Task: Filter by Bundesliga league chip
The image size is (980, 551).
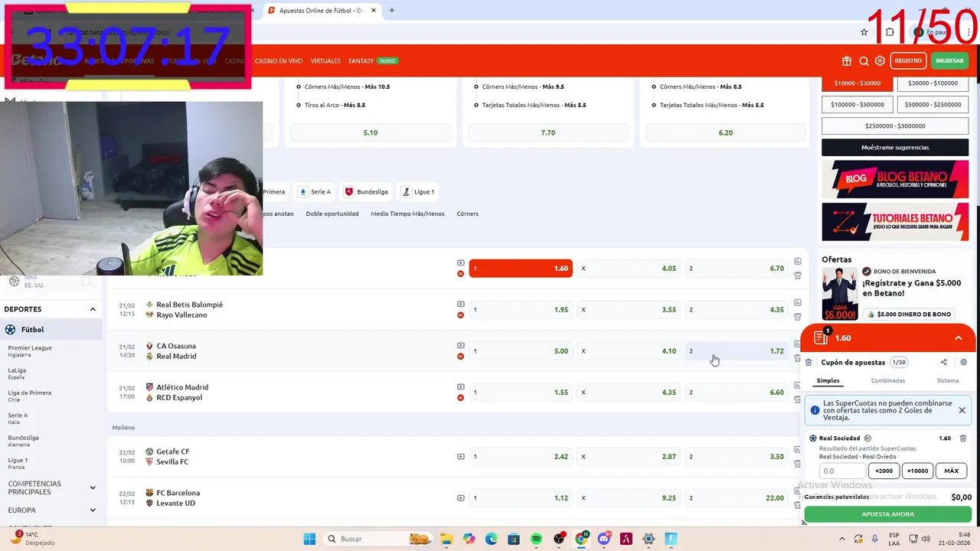Action: click(x=366, y=191)
